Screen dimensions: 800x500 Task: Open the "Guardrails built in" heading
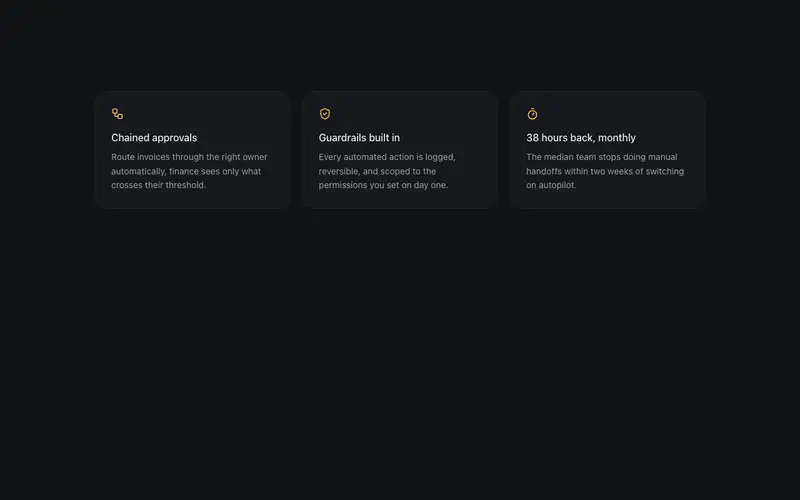tap(359, 138)
